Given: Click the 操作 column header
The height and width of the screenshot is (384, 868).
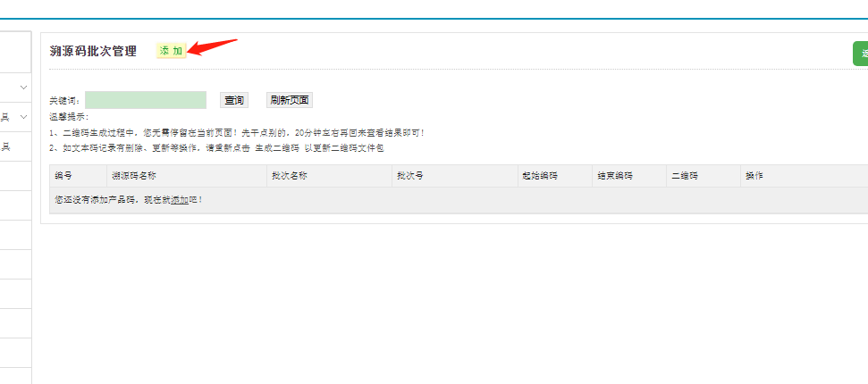Looking at the screenshot, I should 754,176.
